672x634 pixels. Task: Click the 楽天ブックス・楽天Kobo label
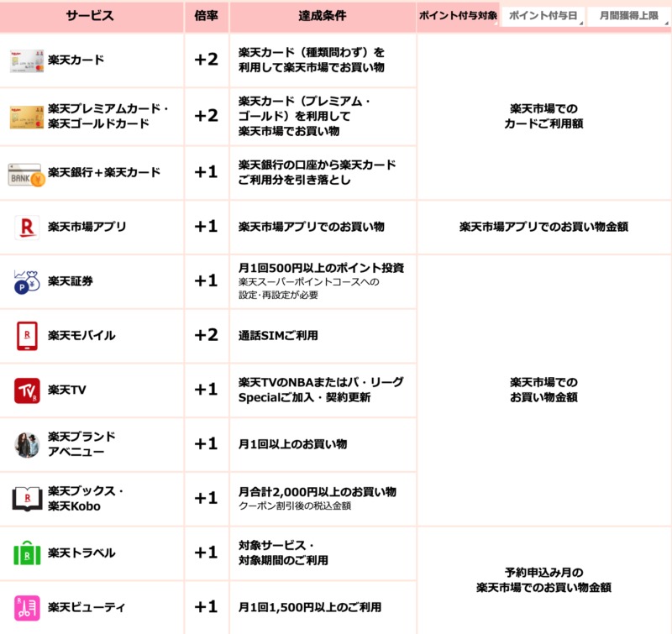pyautogui.click(x=86, y=498)
